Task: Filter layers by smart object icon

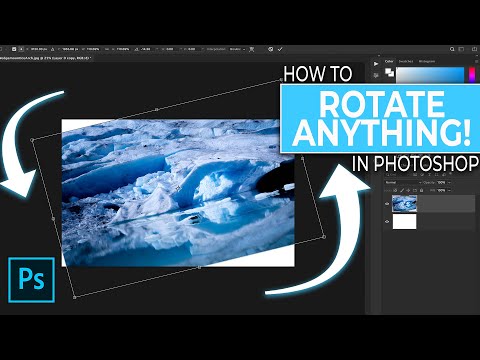Action: (x=444, y=175)
